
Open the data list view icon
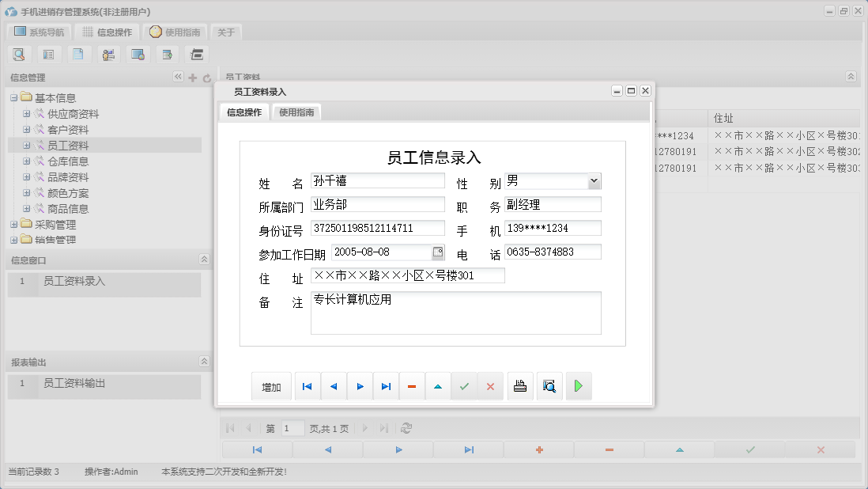coord(49,55)
